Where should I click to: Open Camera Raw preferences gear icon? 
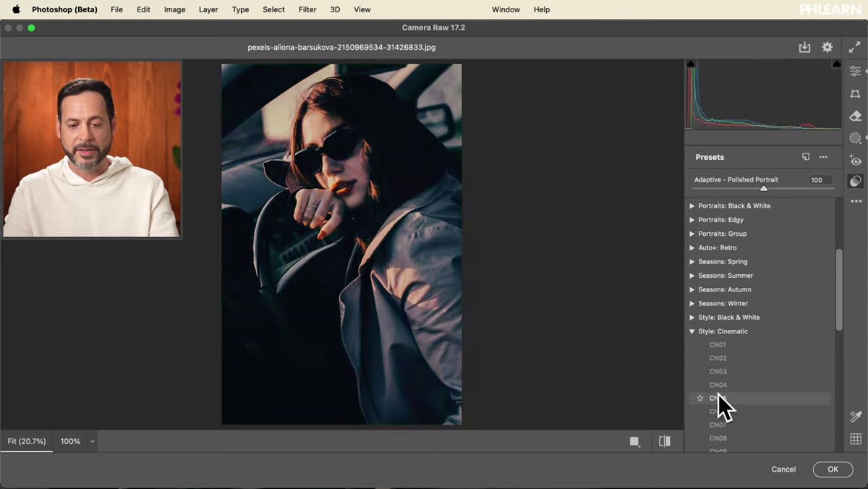tap(827, 47)
